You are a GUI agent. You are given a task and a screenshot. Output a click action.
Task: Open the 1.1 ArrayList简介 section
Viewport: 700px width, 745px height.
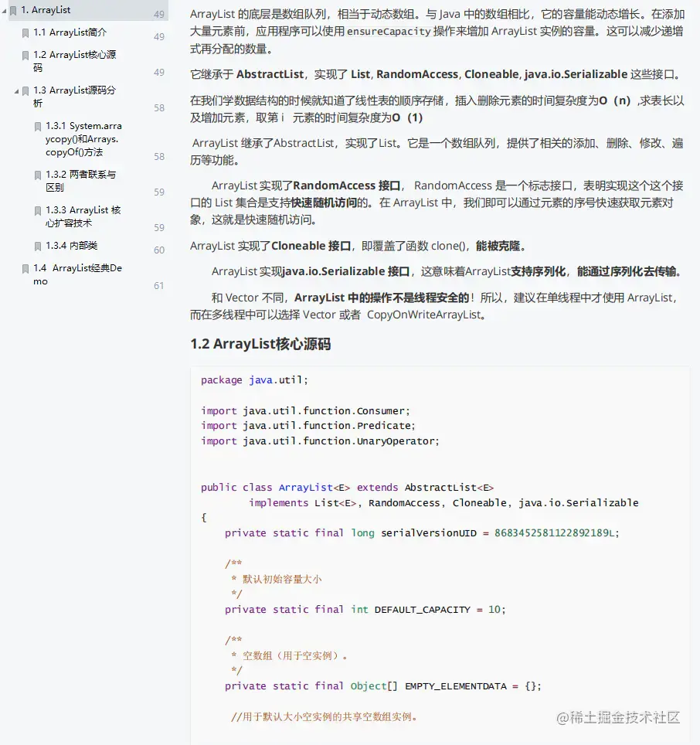pyautogui.click(x=70, y=32)
